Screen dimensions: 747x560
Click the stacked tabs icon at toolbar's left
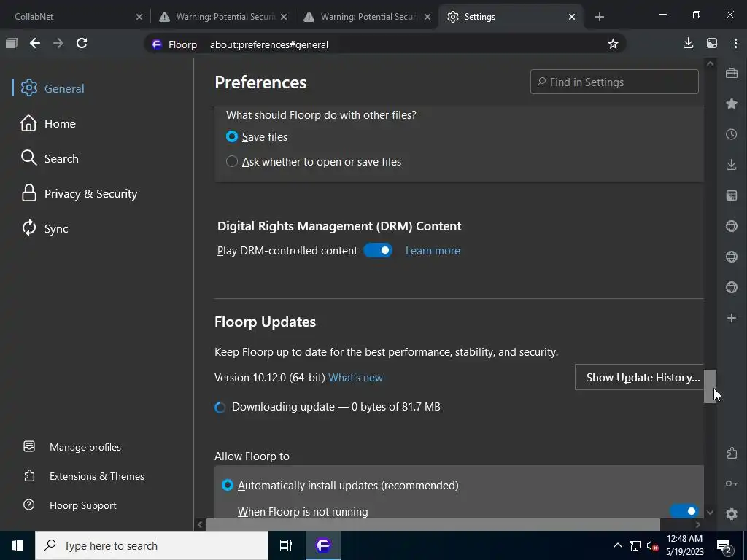click(x=12, y=43)
